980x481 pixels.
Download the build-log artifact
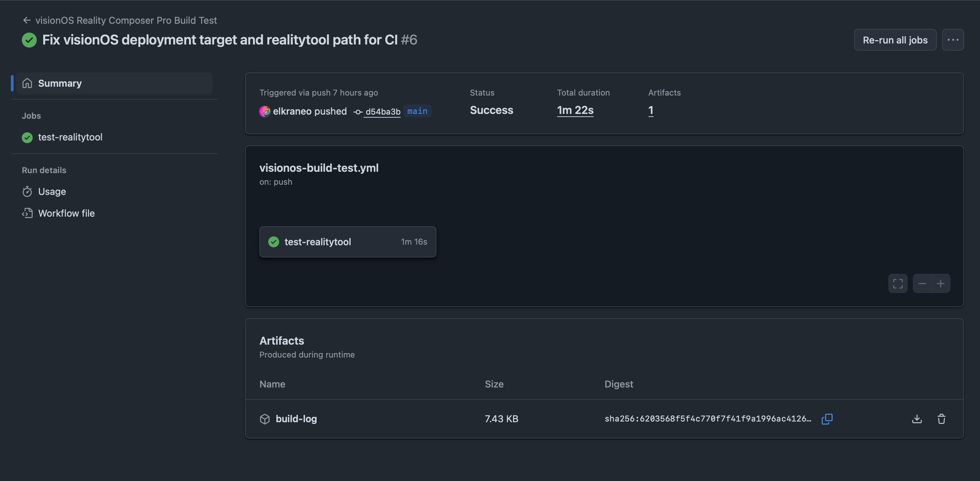917,419
